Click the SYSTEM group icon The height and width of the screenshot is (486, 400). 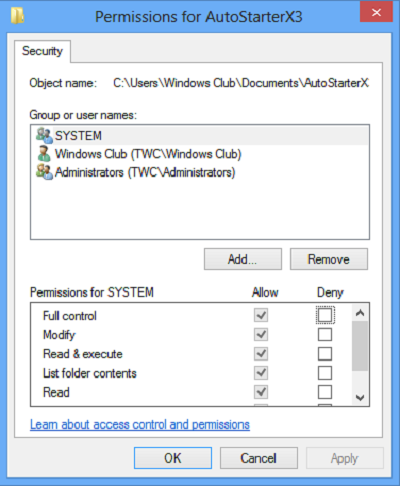[44, 135]
